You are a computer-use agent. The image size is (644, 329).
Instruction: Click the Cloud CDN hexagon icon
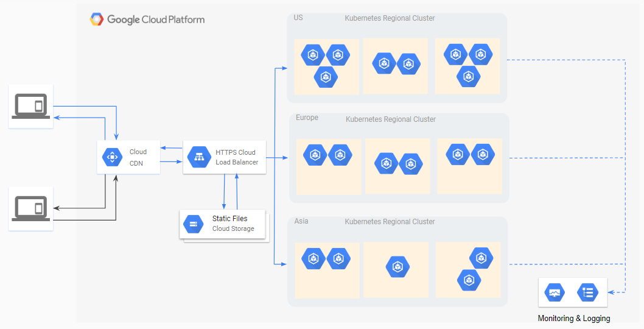tap(112, 157)
